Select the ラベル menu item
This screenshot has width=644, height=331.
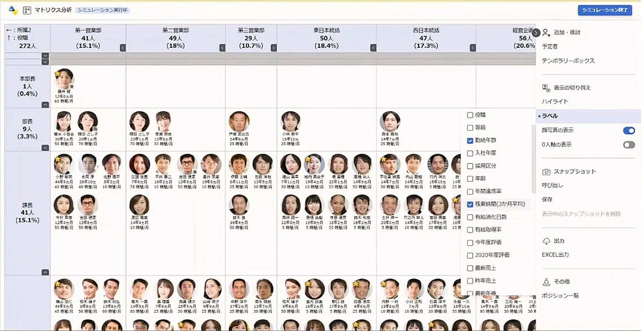550,116
